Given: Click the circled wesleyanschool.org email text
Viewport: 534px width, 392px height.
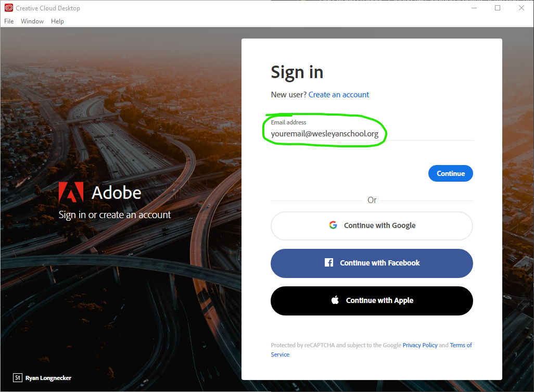Looking at the screenshot, I should click(x=324, y=133).
